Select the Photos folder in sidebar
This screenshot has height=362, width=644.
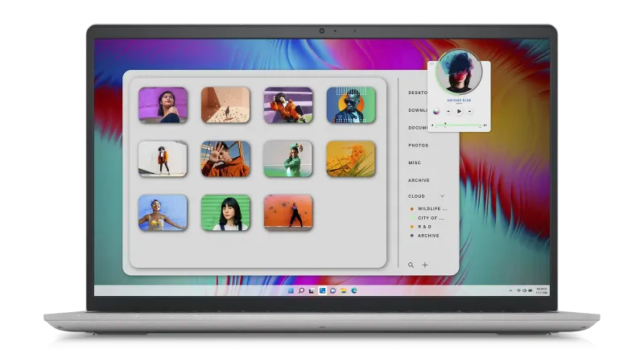point(418,146)
